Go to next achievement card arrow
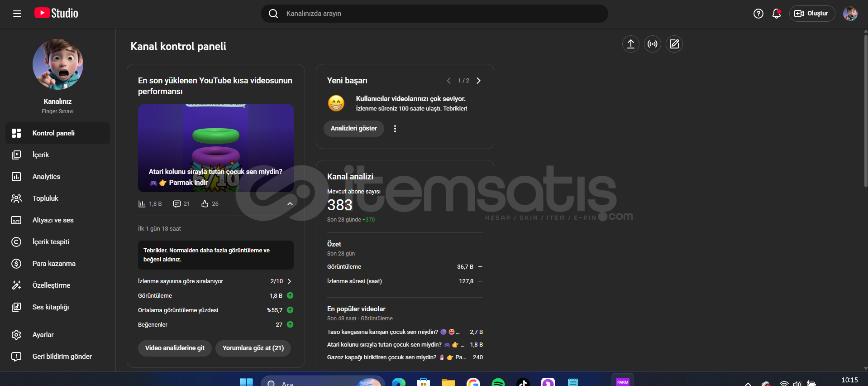The width and height of the screenshot is (868, 386). pos(478,81)
